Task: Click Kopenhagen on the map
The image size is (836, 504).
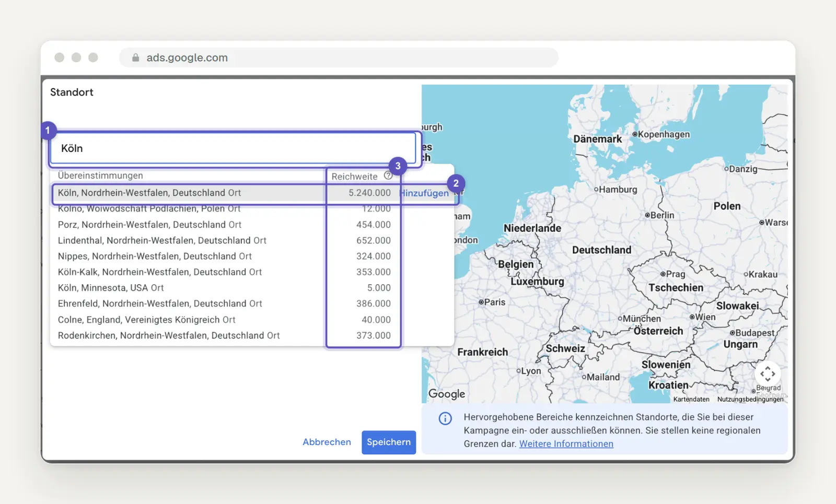Action: (x=661, y=134)
